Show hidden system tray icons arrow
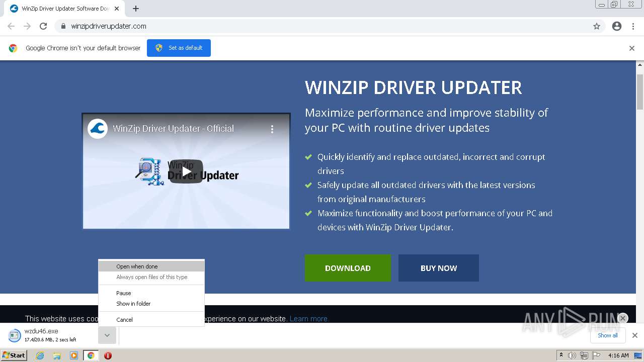 (561, 355)
